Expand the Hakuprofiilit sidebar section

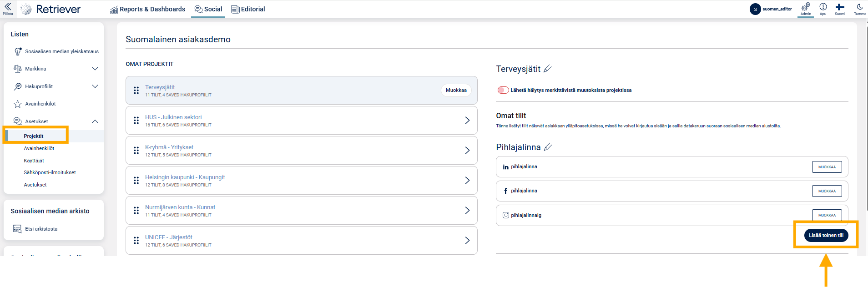pyautogui.click(x=95, y=86)
